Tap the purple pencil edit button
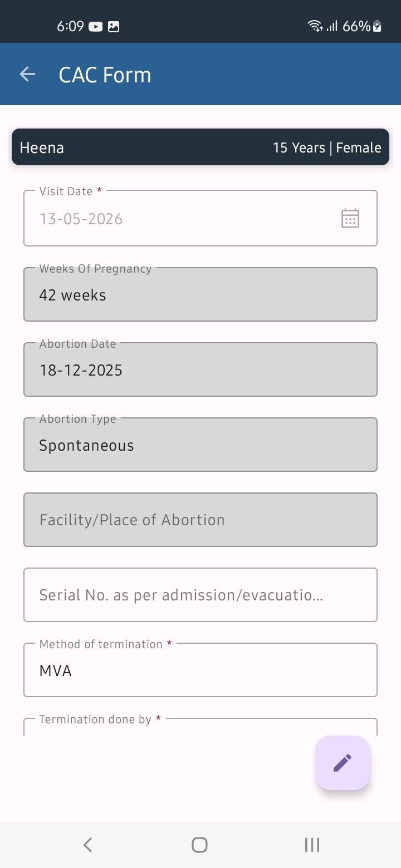The height and width of the screenshot is (868, 401). [343, 762]
